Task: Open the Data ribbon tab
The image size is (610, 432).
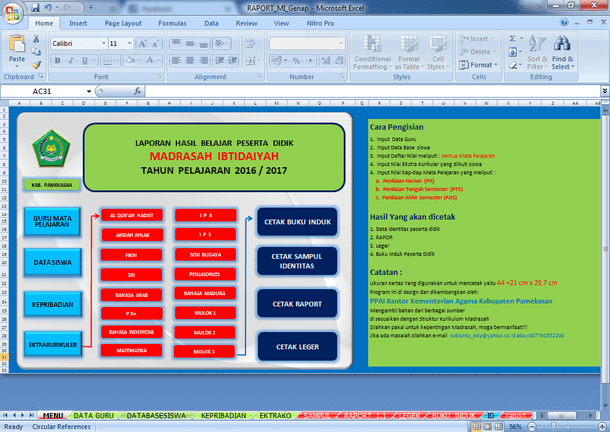Action: pos(211,23)
